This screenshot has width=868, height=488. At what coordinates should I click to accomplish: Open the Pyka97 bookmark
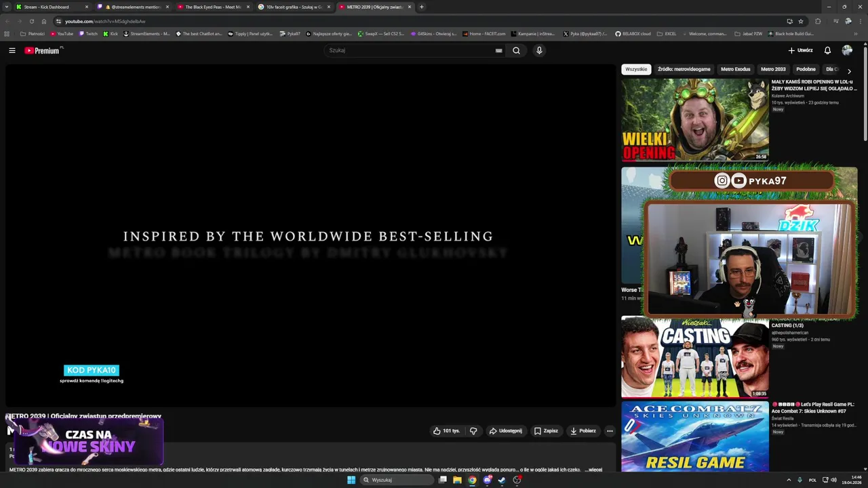click(290, 33)
